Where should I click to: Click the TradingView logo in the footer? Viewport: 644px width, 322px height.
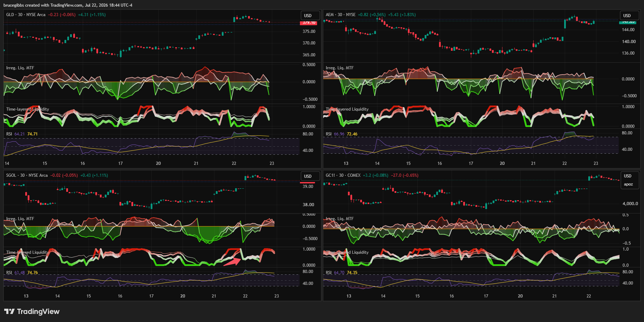click(32, 311)
